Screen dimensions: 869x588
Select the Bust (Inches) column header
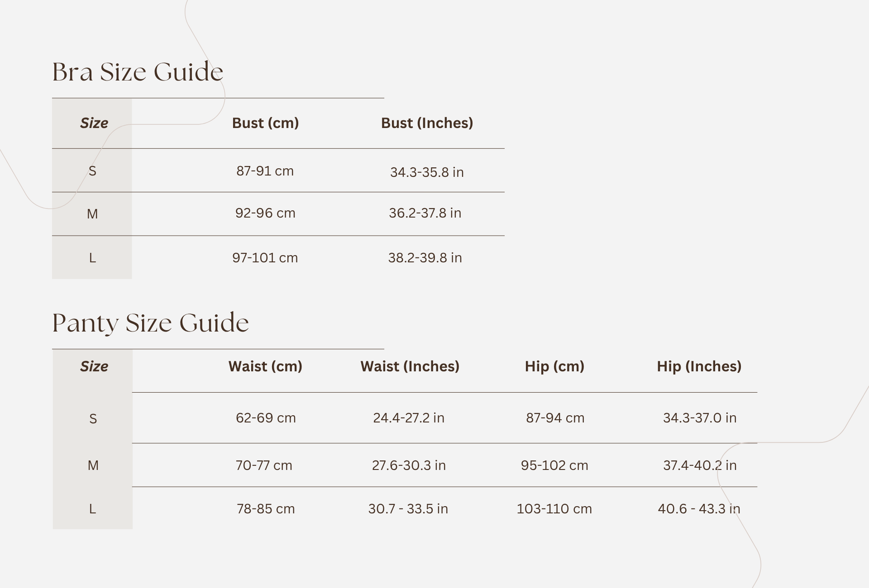click(x=427, y=123)
